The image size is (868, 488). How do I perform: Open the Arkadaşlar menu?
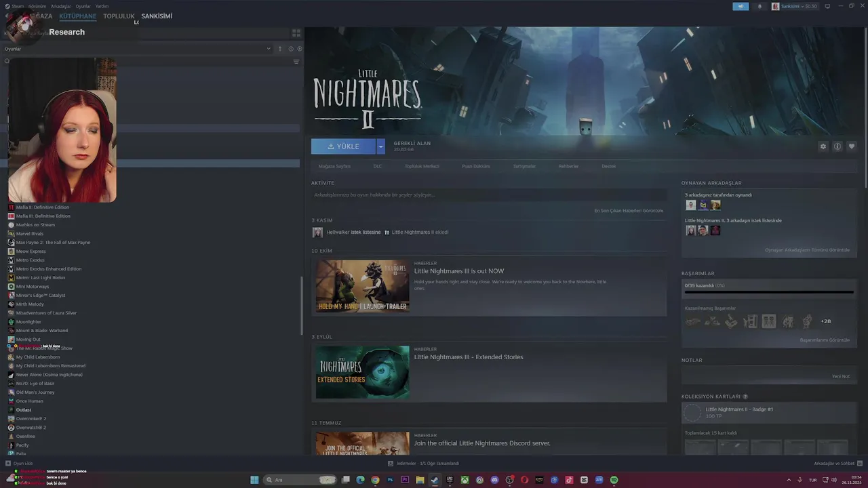coord(61,6)
